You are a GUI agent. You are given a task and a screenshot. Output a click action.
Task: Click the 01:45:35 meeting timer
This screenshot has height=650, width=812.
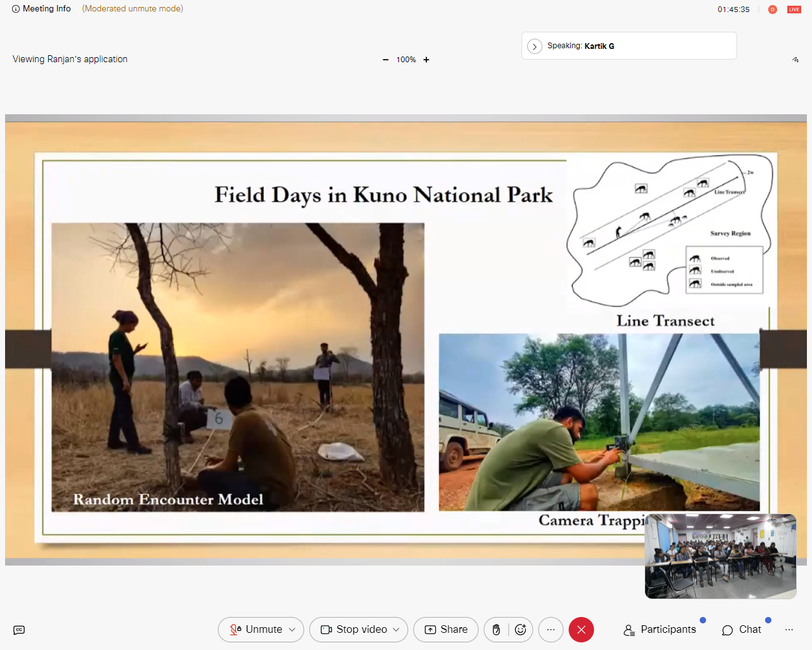[733, 10]
